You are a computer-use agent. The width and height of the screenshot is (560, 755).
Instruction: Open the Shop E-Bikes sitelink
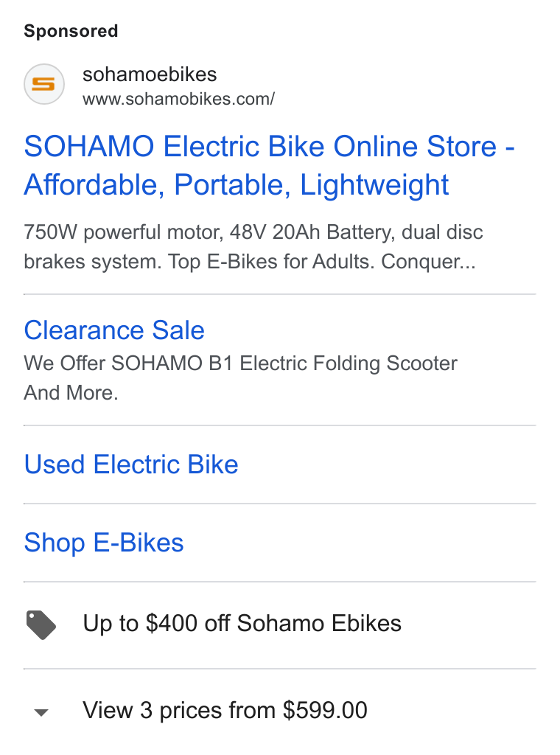click(104, 543)
